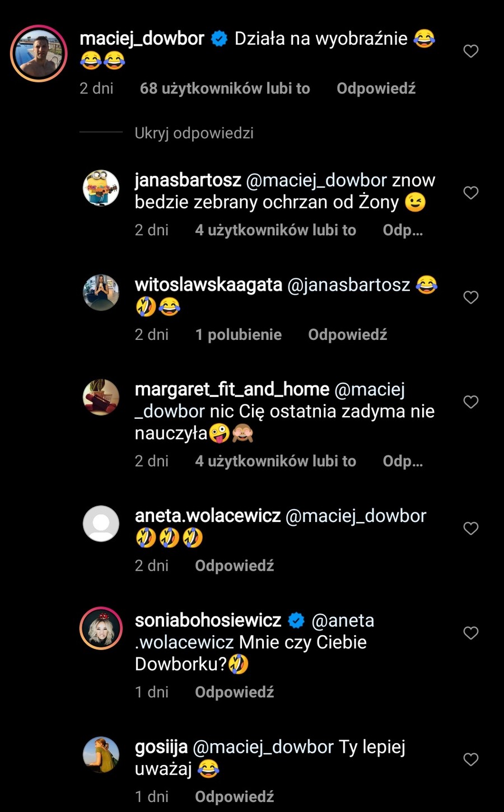
Task: Open aneta.wolacewicz's default avatar
Action: 101,524
